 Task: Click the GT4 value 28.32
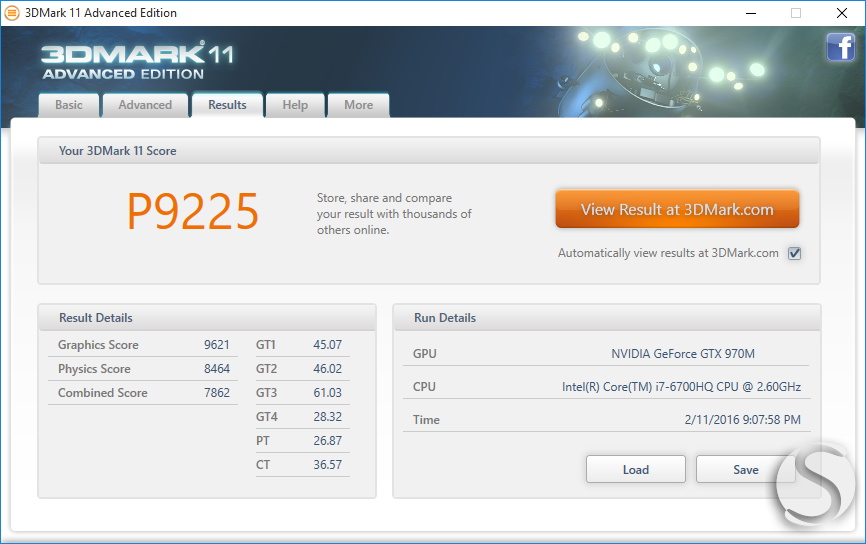point(328,417)
